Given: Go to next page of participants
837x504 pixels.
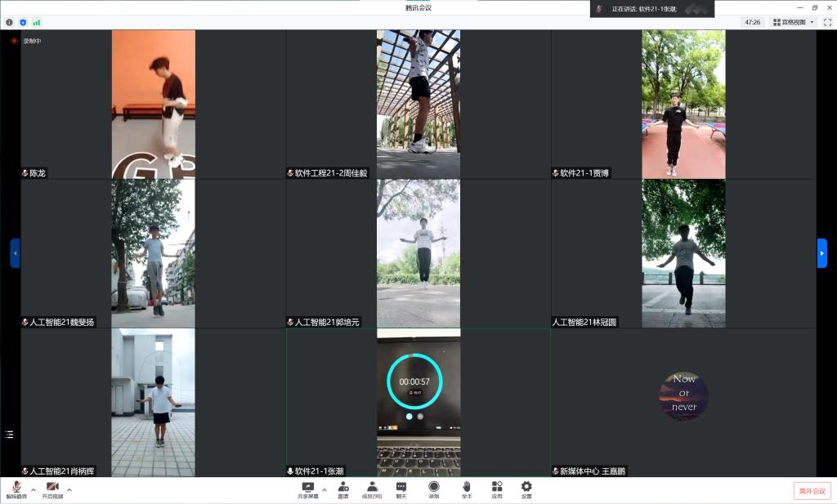Looking at the screenshot, I should 822,253.
